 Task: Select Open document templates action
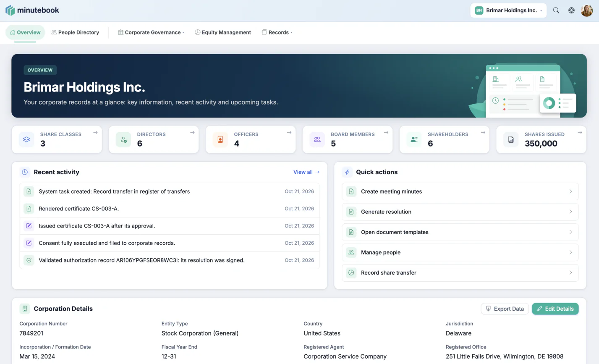pyautogui.click(x=460, y=232)
